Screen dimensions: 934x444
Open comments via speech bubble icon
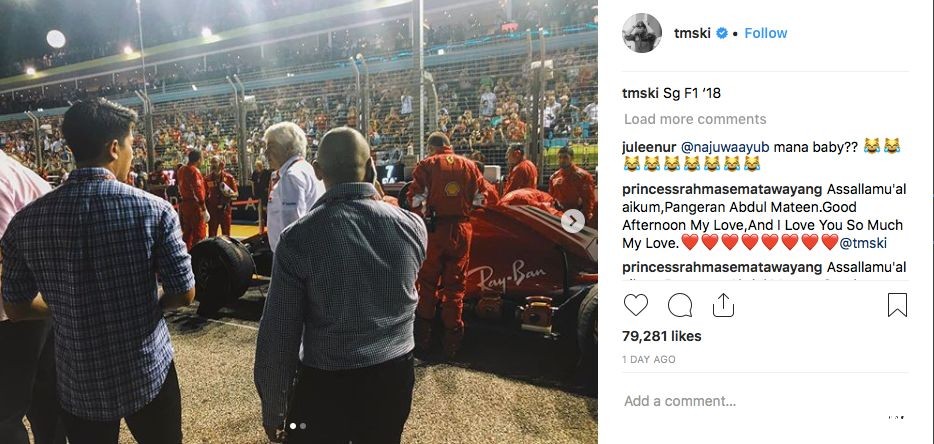pyautogui.click(x=680, y=305)
